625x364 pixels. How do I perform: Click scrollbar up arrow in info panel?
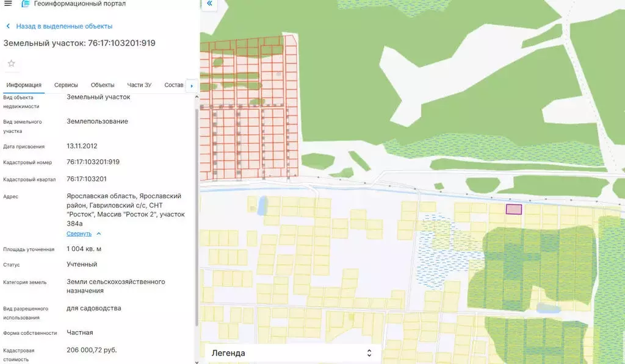(197, 97)
